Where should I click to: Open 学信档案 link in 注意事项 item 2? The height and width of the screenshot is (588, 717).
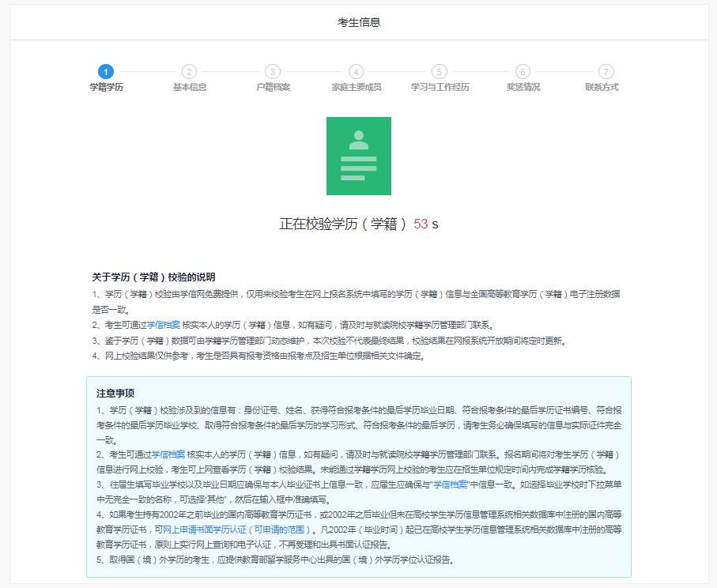tap(168, 454)
